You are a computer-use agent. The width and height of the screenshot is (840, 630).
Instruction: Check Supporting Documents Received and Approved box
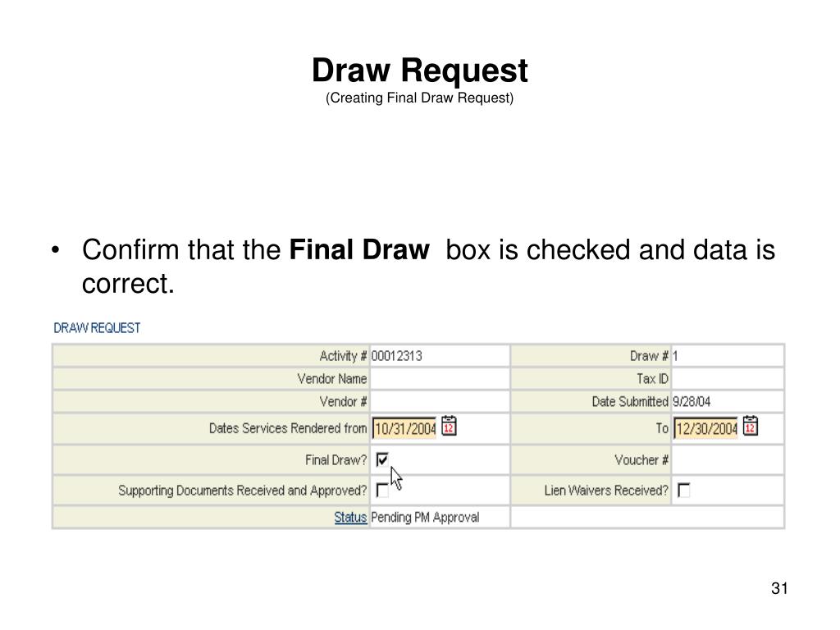pos(382,490)
